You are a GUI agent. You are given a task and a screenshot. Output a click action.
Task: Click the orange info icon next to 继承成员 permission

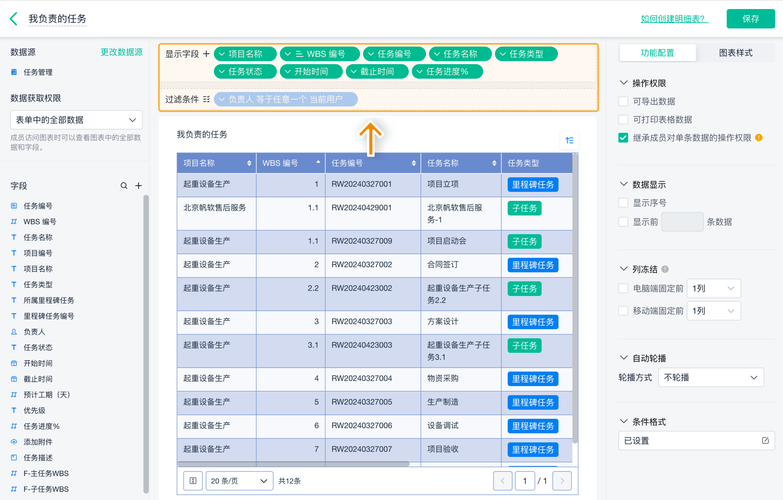coord(759,138)
